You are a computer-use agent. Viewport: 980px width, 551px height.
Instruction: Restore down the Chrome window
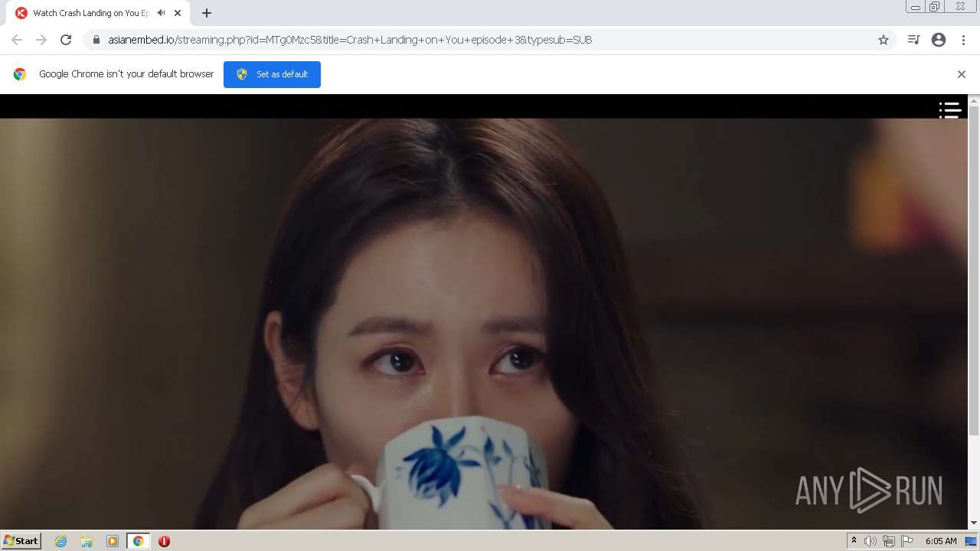pyautogui.click(x=935, y=7)
